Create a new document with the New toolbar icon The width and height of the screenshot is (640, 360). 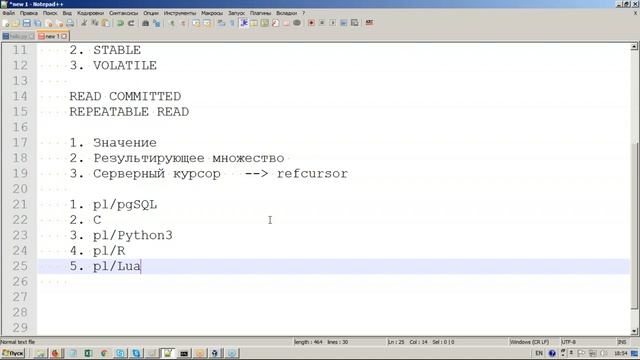pos(6,23)
